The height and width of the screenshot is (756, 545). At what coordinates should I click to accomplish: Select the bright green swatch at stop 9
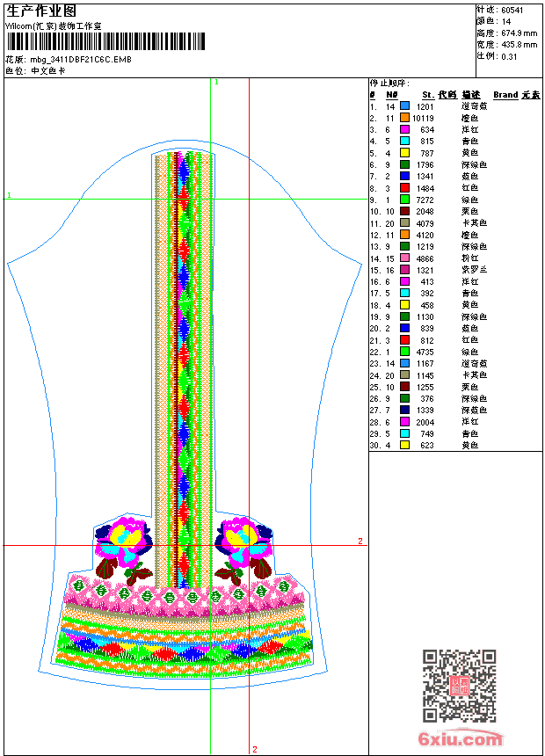(x=405, y=200)
